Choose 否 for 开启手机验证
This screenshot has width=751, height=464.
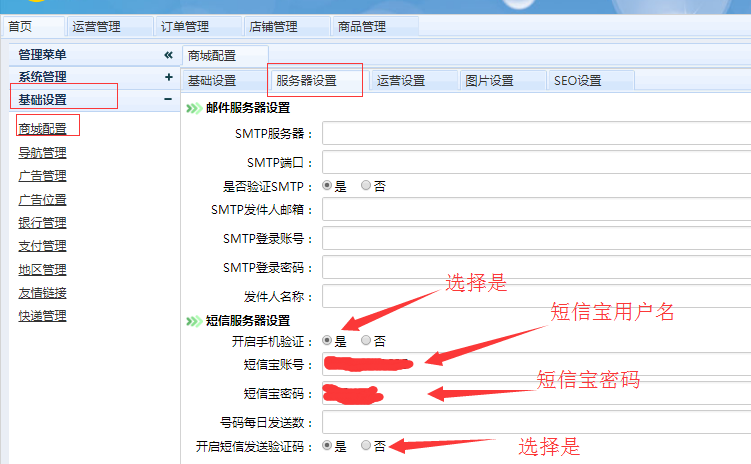pos(366,341)
